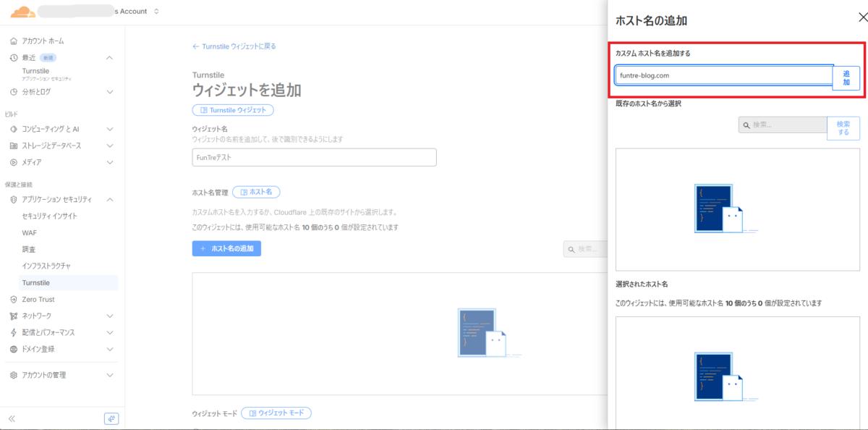Open the WAF menu item
The width and height of the screenshot is (868, 430).
coord(29,232)
